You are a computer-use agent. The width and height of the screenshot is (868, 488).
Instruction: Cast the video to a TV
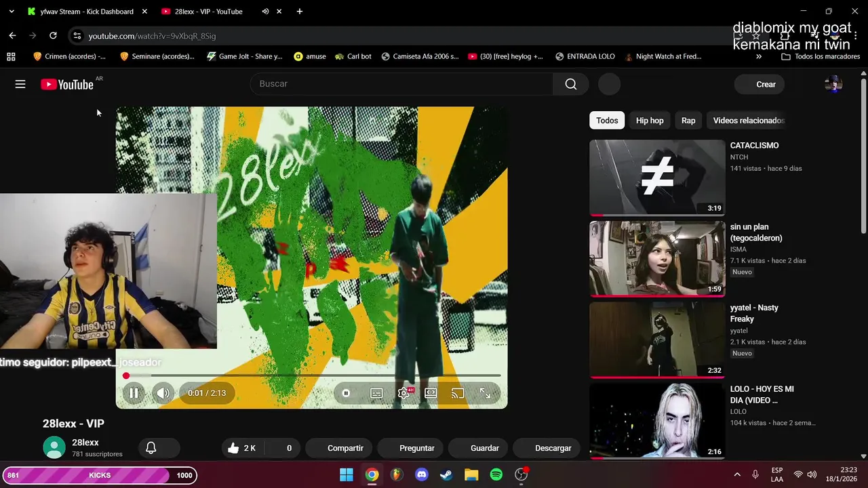coord(458,393)
